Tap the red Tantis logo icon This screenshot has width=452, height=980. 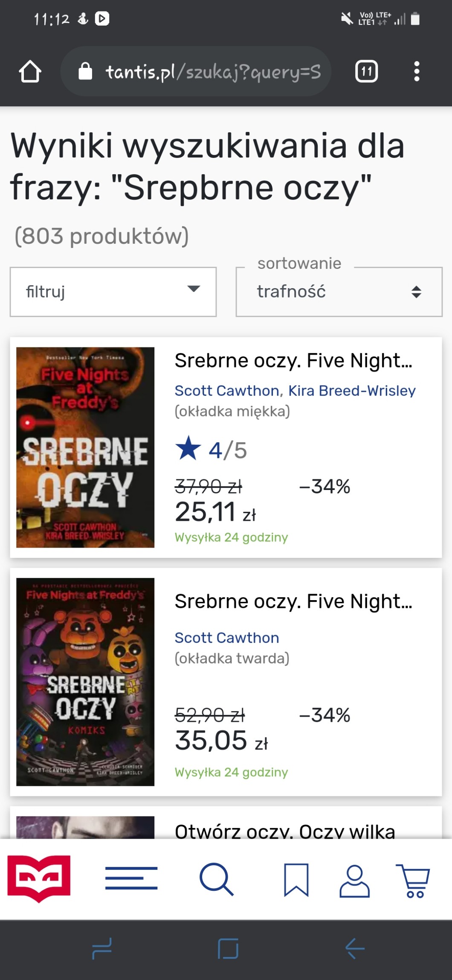tap(39, 878)
